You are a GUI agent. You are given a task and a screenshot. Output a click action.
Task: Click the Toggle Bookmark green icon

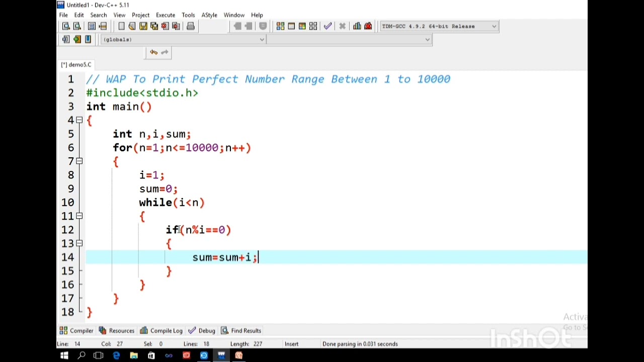(x=77, y=39)
